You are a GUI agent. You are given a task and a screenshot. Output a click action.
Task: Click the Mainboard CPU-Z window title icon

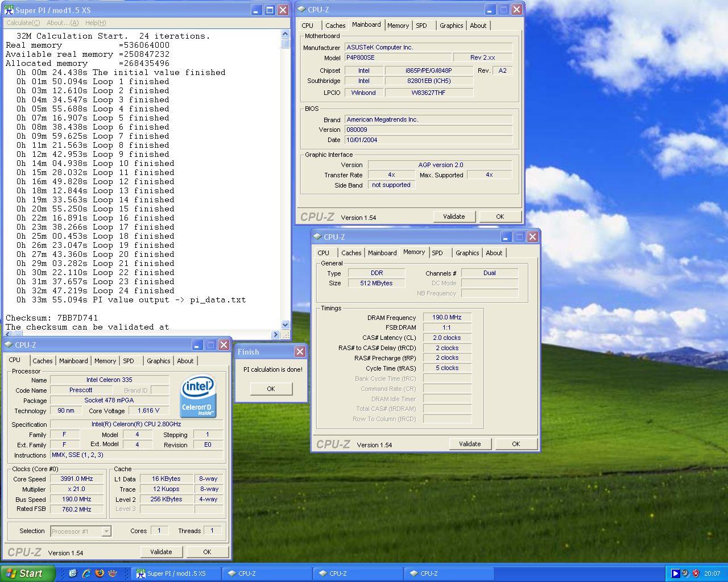301,10
